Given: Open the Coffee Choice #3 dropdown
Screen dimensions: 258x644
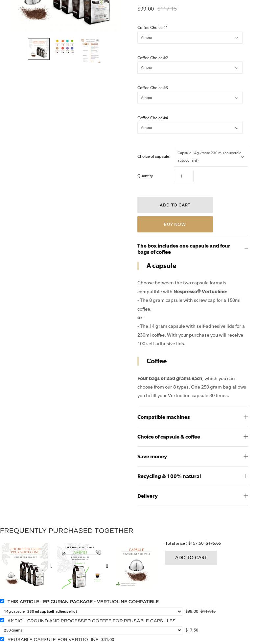Looking at the screenshot, I should tap(190, 98).
